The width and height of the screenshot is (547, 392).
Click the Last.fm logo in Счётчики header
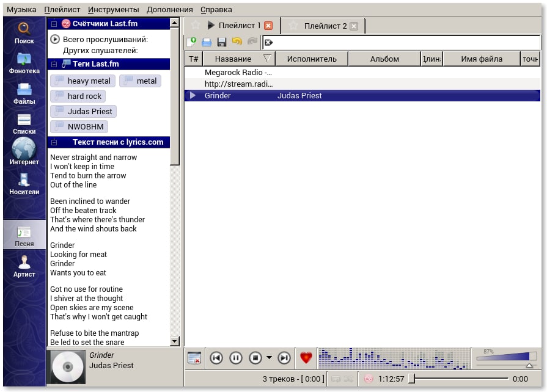(65, 24)
